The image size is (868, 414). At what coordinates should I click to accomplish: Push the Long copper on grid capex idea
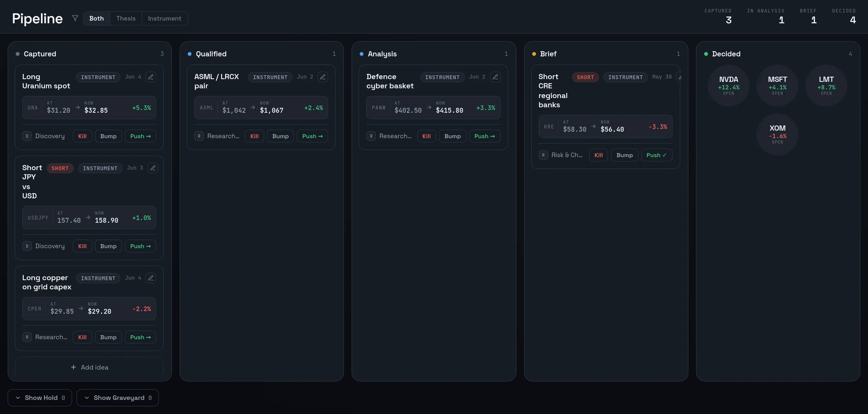click(x=141, y=337)
